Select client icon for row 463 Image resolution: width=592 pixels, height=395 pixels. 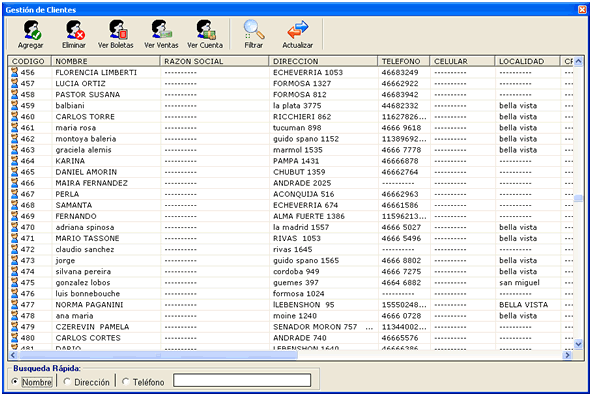pos(14,150)
